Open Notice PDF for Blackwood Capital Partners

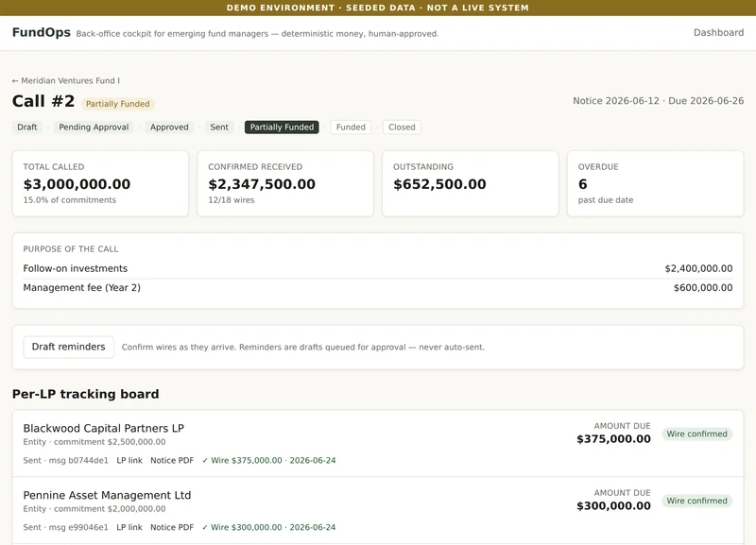[x=172, y=460]
